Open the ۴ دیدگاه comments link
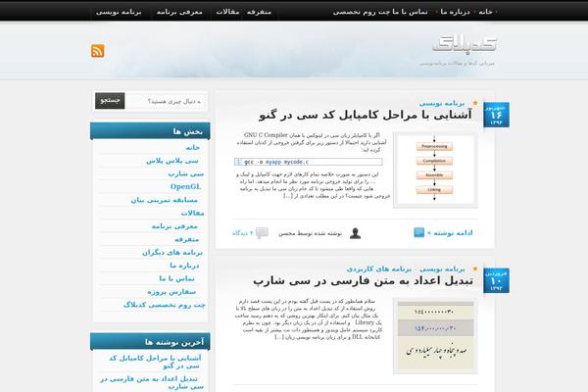Viewport: 588px width, 392px height. (242, 233)
